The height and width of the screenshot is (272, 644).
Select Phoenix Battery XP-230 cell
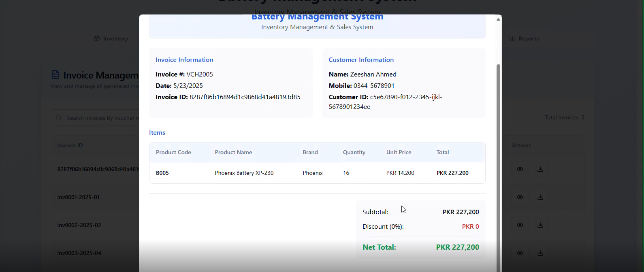(244, 173)
